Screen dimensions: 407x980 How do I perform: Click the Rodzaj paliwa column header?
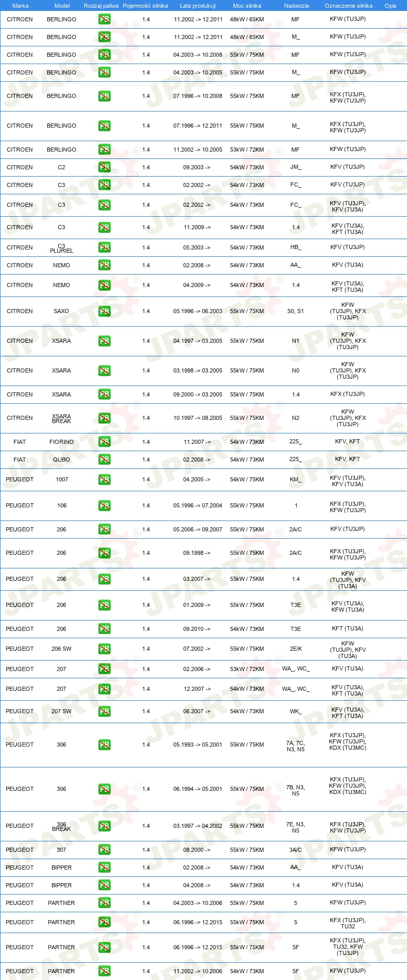coord(101,6)
